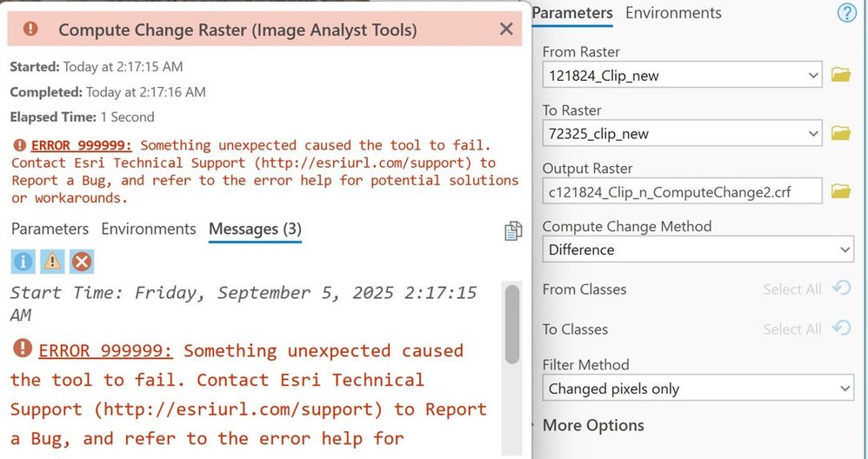Open the ERROR 999999 help link

[81, 145]
